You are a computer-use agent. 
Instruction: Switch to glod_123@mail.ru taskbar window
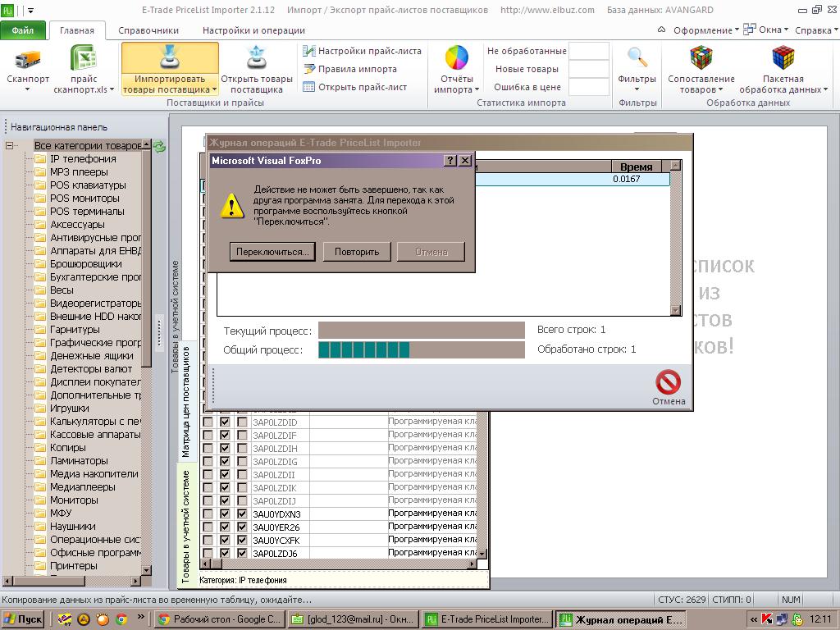coord(353,619)
